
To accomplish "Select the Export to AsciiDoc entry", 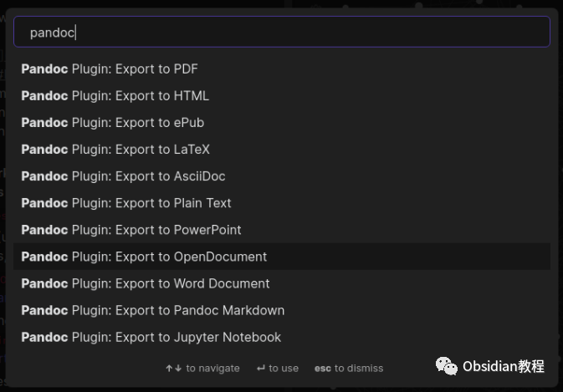I will 281,176.
